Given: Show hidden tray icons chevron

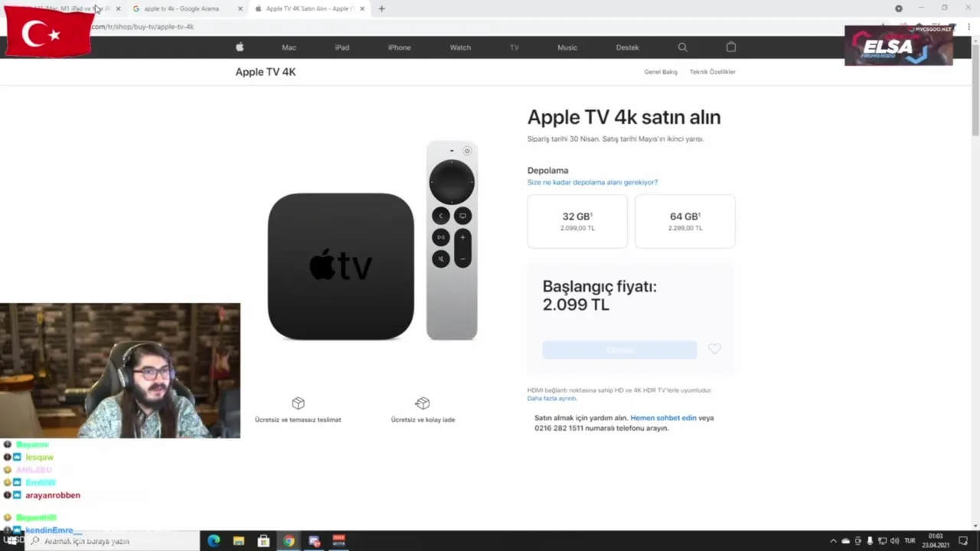Looking at the screenshot, I should 833,541.
